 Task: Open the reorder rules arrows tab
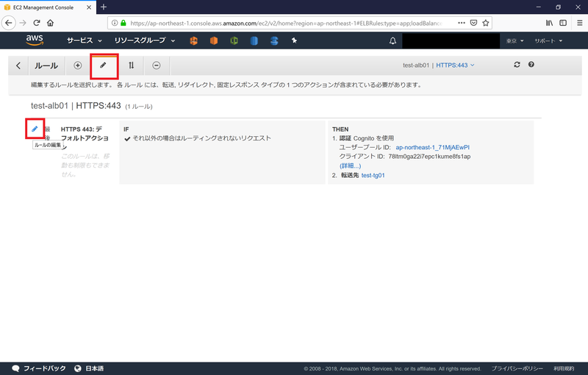[131, 65]
